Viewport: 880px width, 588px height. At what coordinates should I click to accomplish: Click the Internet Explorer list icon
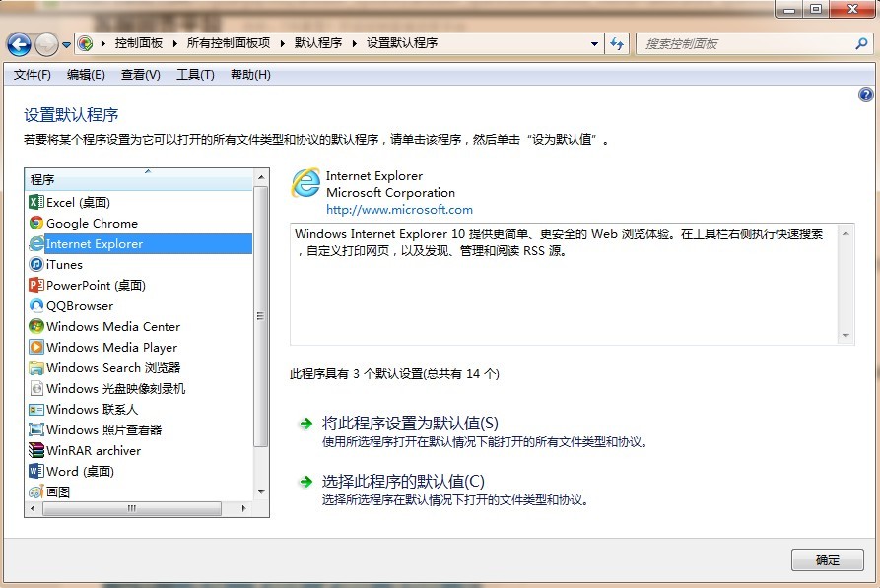(x=35, y=243)
